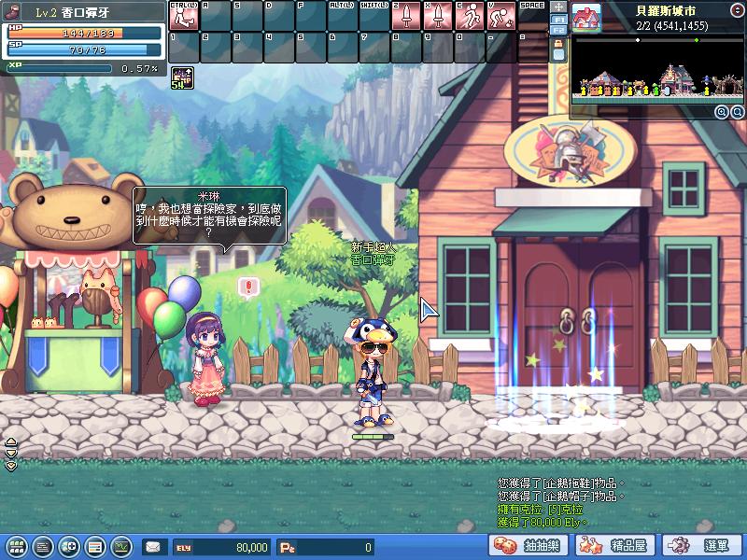Viewport: 747px width, 560px height.
Task: Select the empty hotbar slot 1
Action: tap(184, 48)
